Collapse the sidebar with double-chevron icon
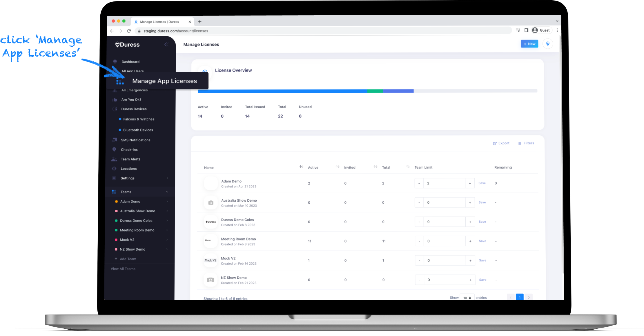This screenshot has height=336, width=644. (166, 44)
